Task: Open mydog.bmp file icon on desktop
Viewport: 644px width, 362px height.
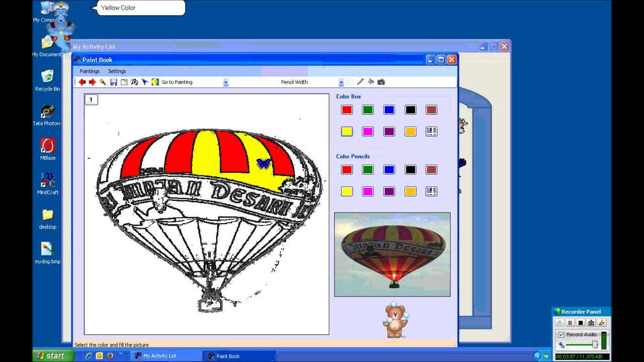Action: [x=48, y=253]
